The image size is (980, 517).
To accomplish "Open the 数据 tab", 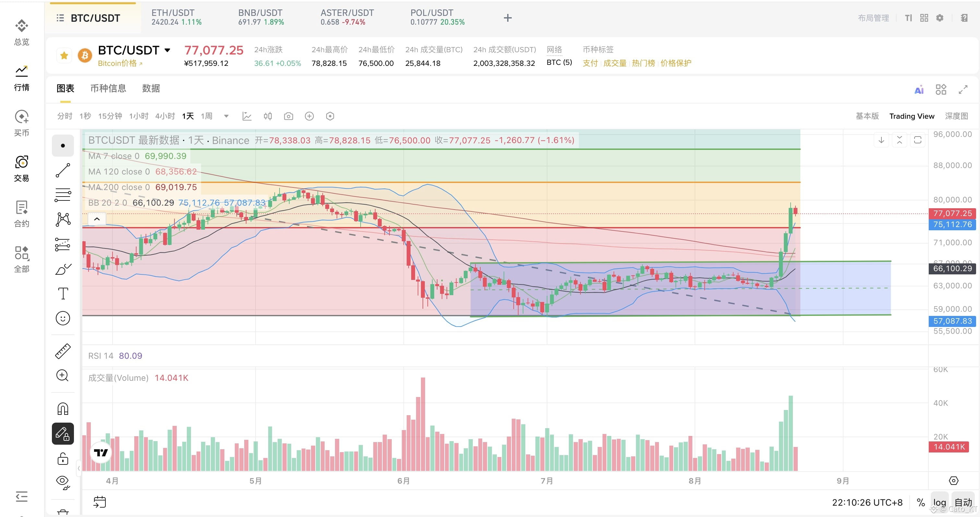I will 151,88.
